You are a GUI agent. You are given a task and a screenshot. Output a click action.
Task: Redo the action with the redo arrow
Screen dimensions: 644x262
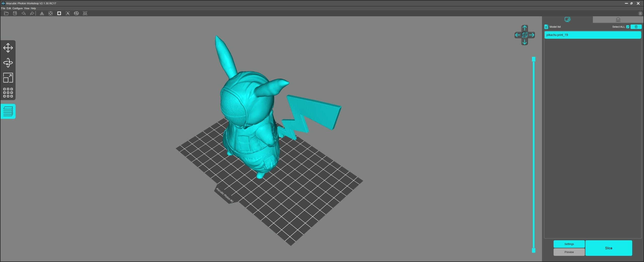pyautogui.click(x=32, y=13)
